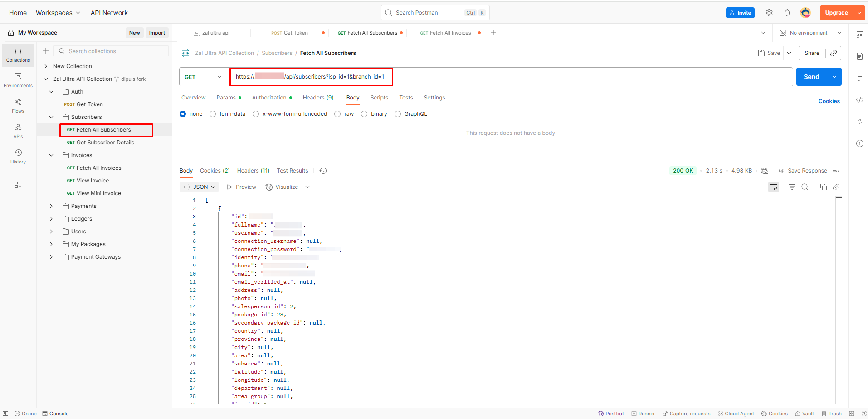Open the Flows sidebar panel
The height and width of the screenshot is (419, 868).
[x=18, y=106]
